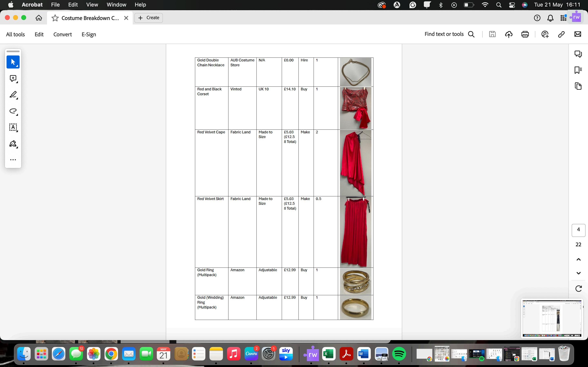Open the comments panel on right

click(578, 54)
